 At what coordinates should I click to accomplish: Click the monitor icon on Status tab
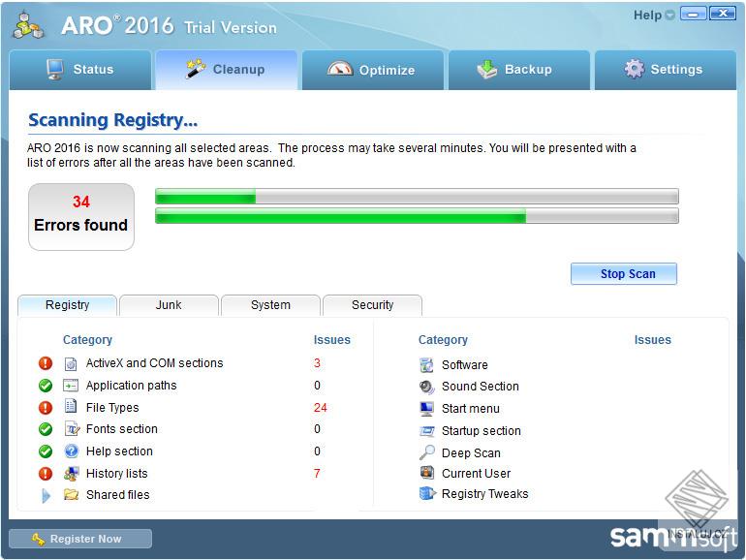55,70
